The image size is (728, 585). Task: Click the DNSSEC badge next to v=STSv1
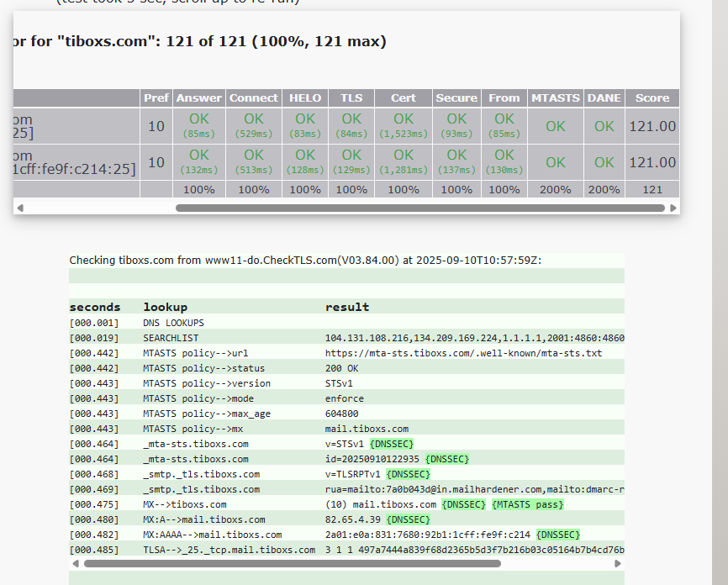392,444
